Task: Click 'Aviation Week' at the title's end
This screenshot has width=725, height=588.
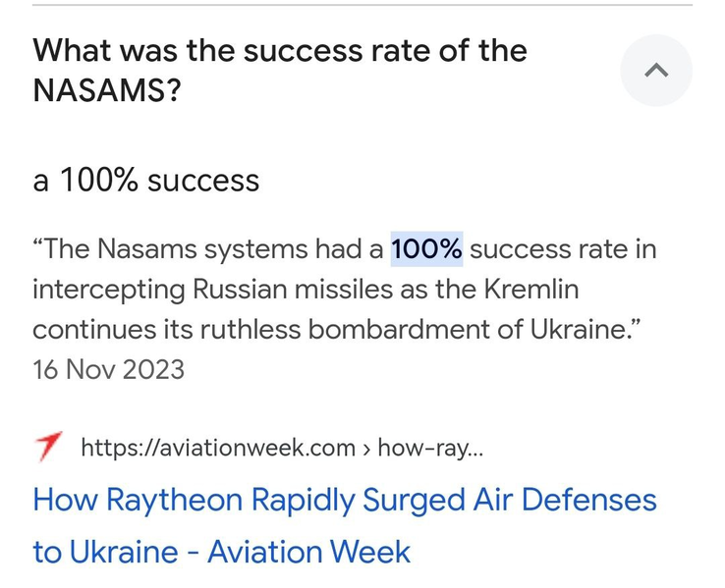Action: [308, 552]
